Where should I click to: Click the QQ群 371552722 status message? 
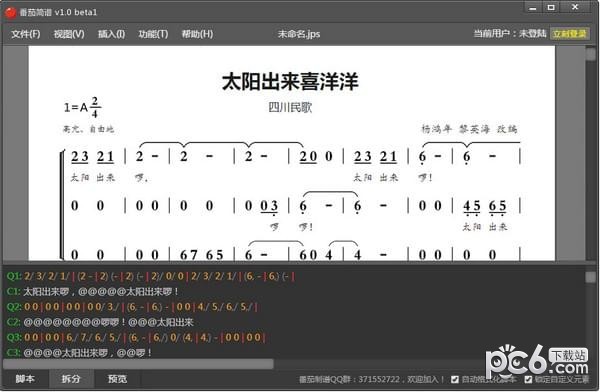pyautogui.click(x=371, y=379)
